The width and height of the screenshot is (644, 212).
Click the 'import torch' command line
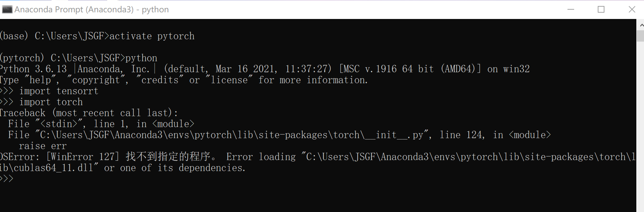tap(51, 102)
